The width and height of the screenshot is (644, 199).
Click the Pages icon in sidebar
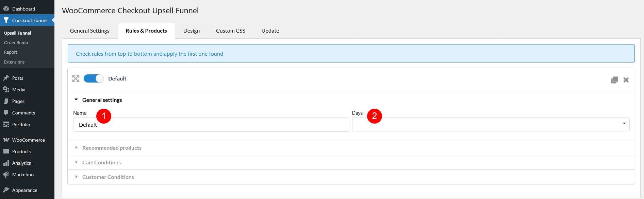6,101
